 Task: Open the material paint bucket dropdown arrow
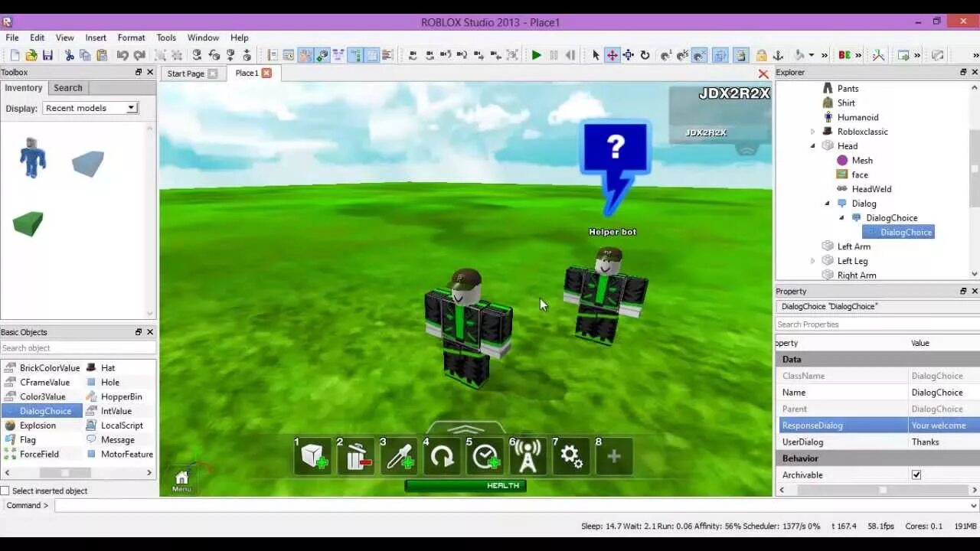pos(812,55)
